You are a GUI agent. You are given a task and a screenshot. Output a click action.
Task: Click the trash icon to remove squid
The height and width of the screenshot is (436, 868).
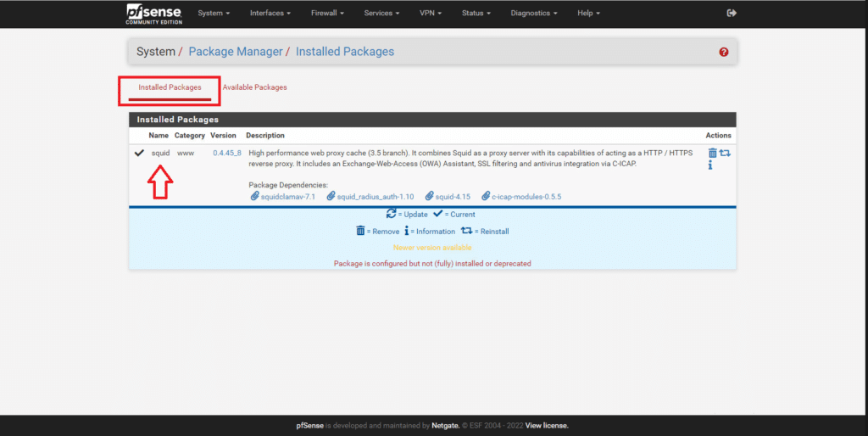click(712, 153)
